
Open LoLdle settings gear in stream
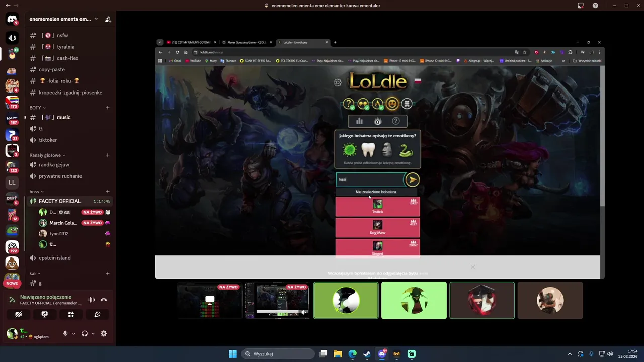point(338,82)
